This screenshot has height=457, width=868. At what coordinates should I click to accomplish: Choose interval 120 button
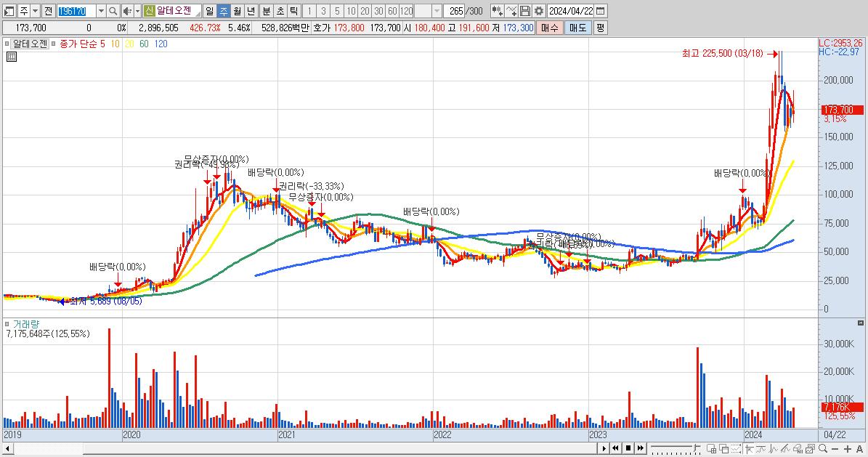pos(407,10)
